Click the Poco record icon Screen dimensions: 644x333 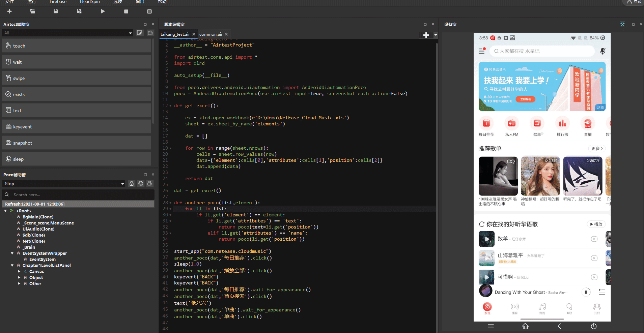150,184
